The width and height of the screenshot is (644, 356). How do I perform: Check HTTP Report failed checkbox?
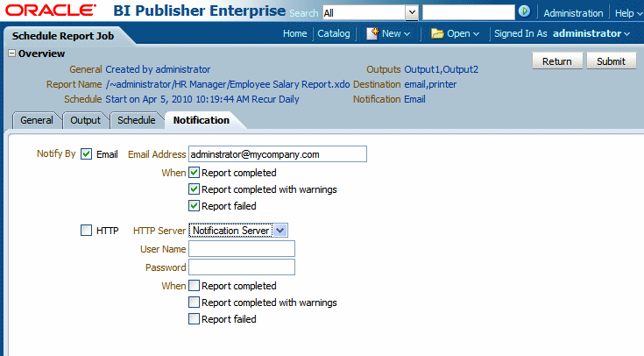coord(194,318)
